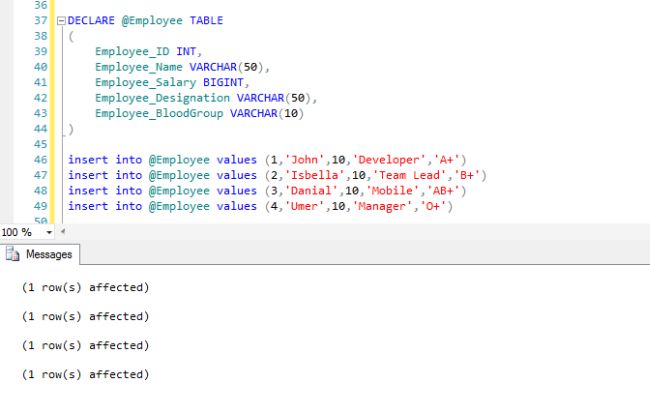Click the 'Team Lead' string
Screen dimensions: 650x412
pyautogui.click(x=410, y=175)
